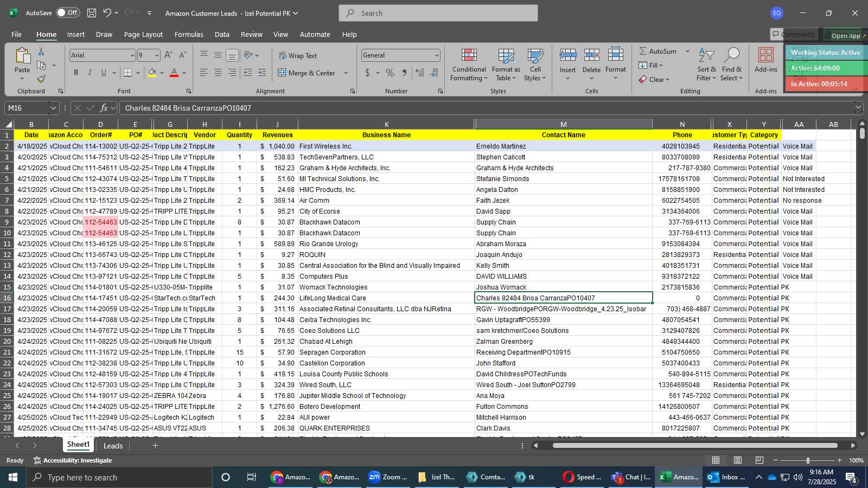Screen dimensions: 868x488
Task: Click the Cut scissors icon
Action: (x=41, y=52)
